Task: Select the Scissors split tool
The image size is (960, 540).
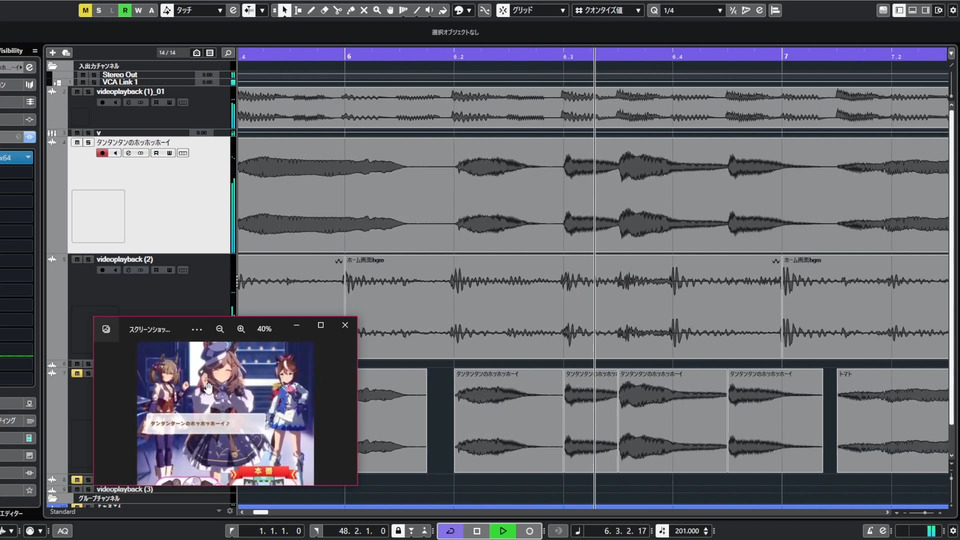Action: [x=337, y=10]
